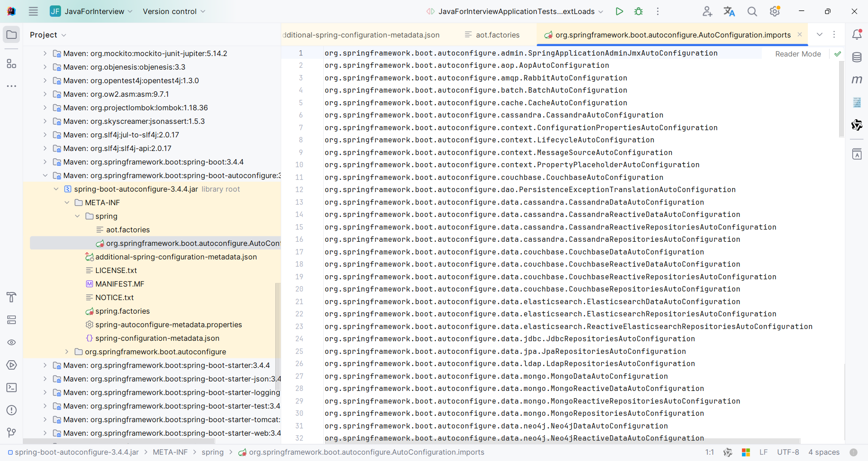Open the Structure tool window
Screen dimensions: 868x461
point(12,63)
